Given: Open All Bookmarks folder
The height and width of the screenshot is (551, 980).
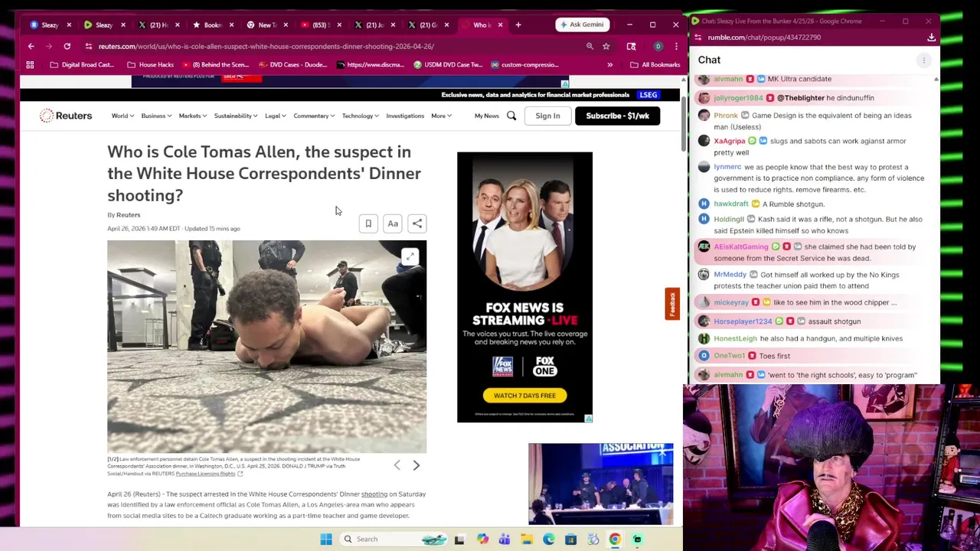Looking at the screenshot, I should (654, 64).
